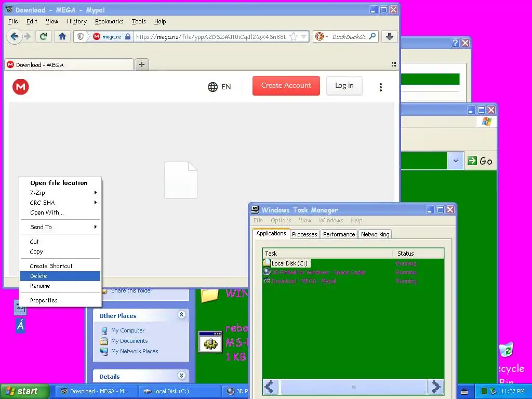Click the mega.nz site identity lock
Viewport: 532px width, 399px height.
coord(128,36)
